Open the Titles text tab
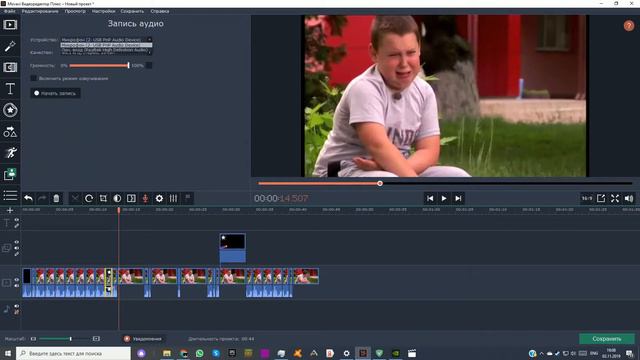This screenshot has width=640, height=360. pos(10,89)
